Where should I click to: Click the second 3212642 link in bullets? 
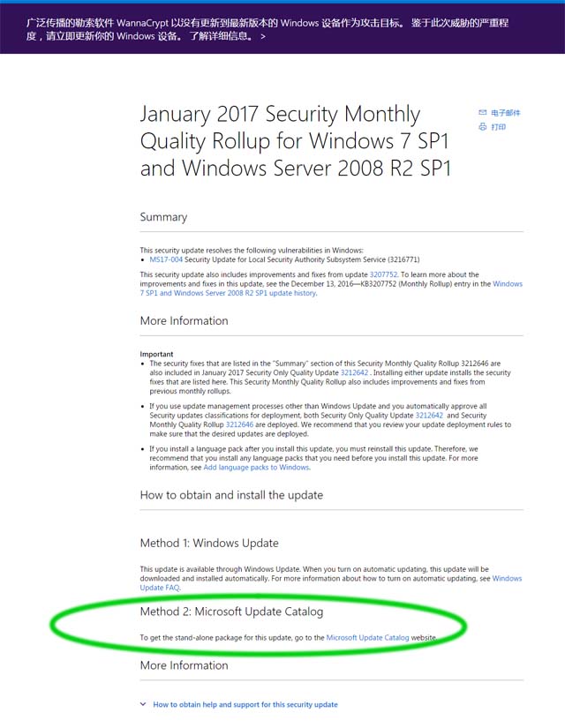point(429,415)
